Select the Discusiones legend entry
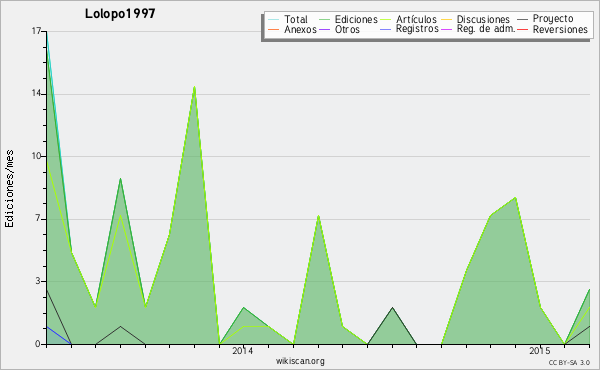This screenshot has height=370, width=600. point(483,19)
